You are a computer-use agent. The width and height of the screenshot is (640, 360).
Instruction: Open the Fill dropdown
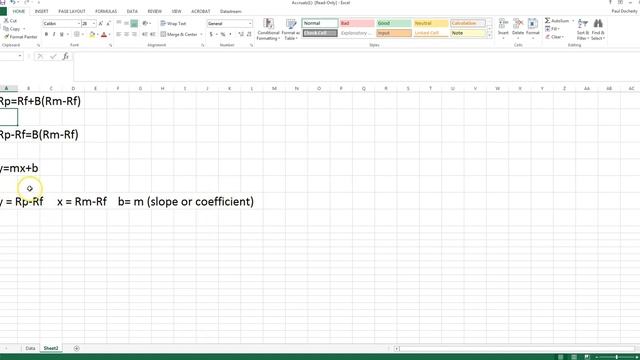pyautogui.click(x=552, y=29)
